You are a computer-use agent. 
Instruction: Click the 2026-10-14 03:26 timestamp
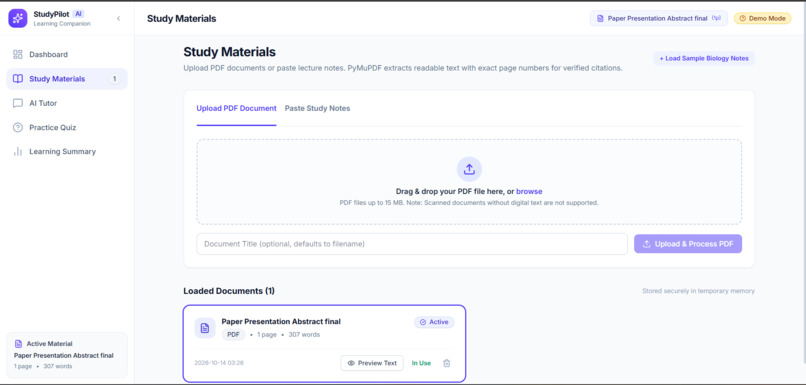pos(219,363)
